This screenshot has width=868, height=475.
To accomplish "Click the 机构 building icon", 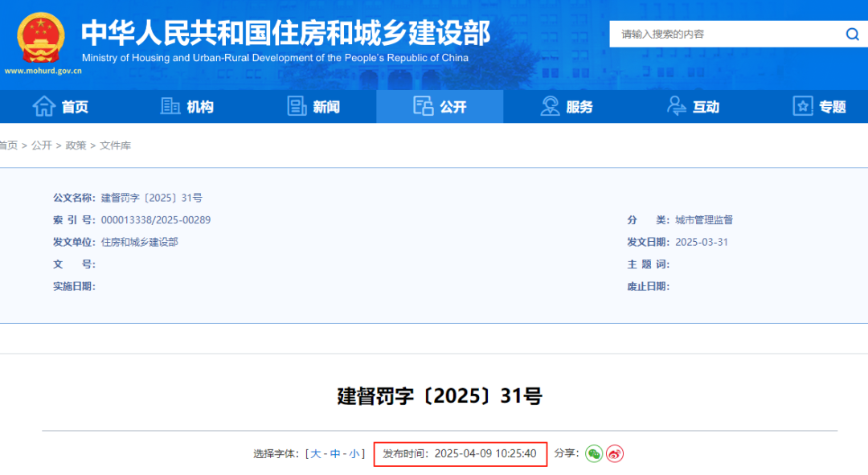I will [170, 106].
